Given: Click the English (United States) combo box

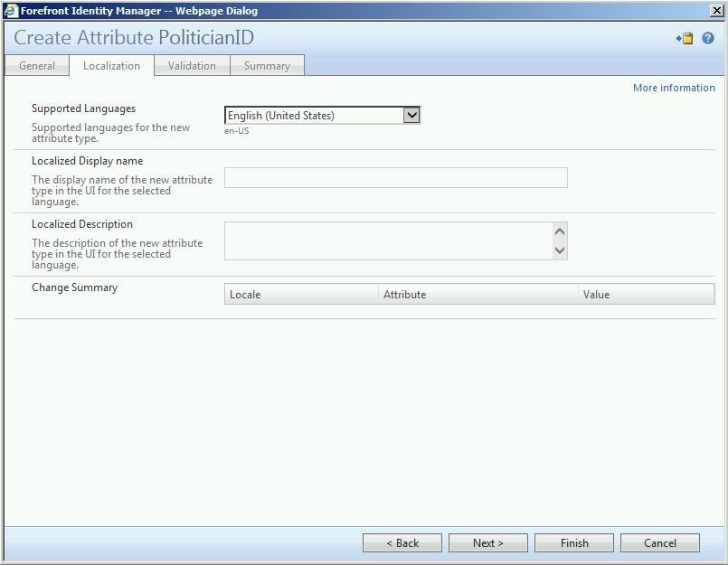Looking at the screenshot, I should [322, 115].
